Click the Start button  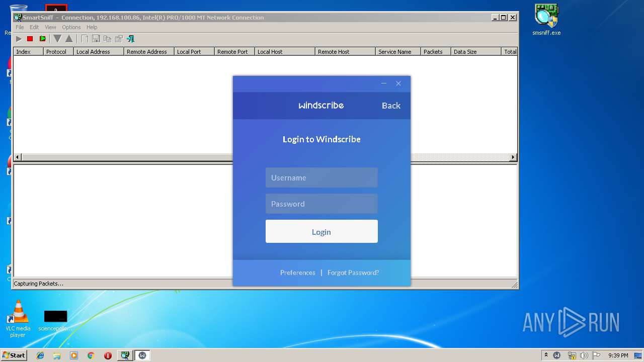click(x=14, y=355)
